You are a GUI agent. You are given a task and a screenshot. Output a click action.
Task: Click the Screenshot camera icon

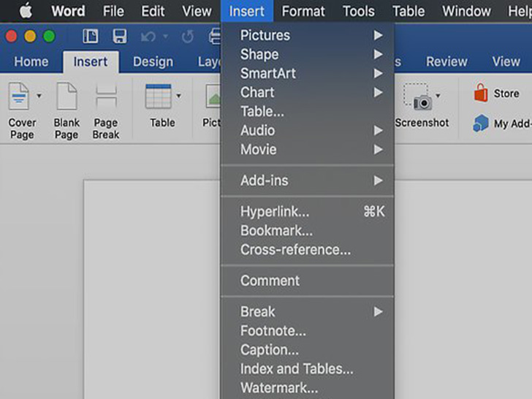point(419,98)
